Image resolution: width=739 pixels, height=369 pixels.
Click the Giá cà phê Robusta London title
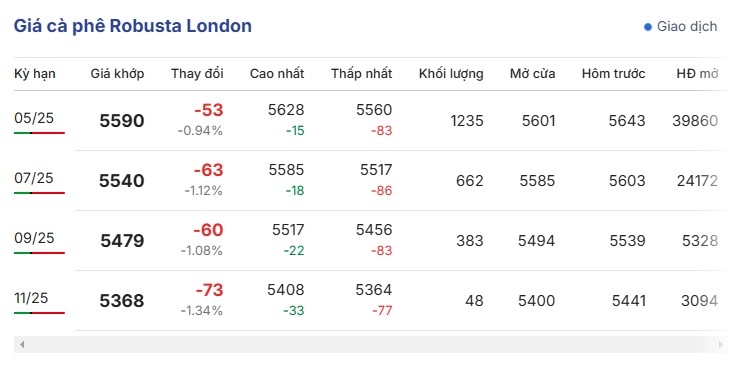pyautogui.click(x=132, y=26)
